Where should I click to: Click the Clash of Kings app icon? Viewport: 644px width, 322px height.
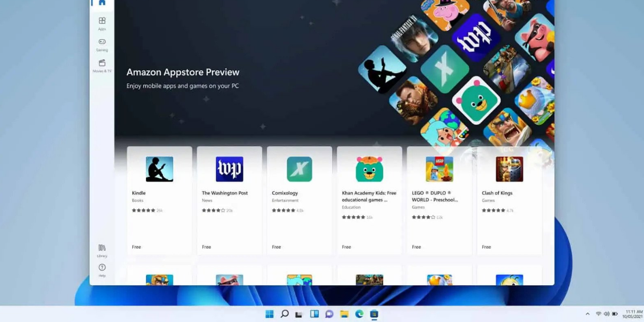tap(509, 169)
